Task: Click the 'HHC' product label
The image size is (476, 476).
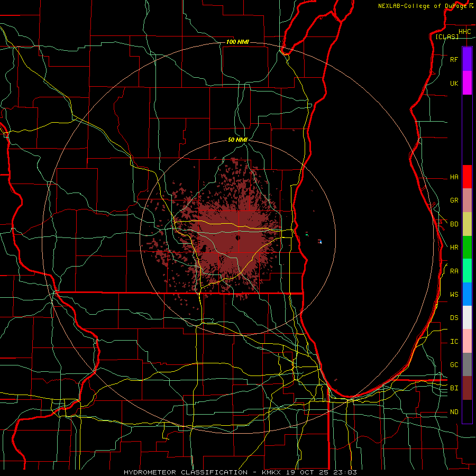Action: pyautogui.click(x=464, y=32)
